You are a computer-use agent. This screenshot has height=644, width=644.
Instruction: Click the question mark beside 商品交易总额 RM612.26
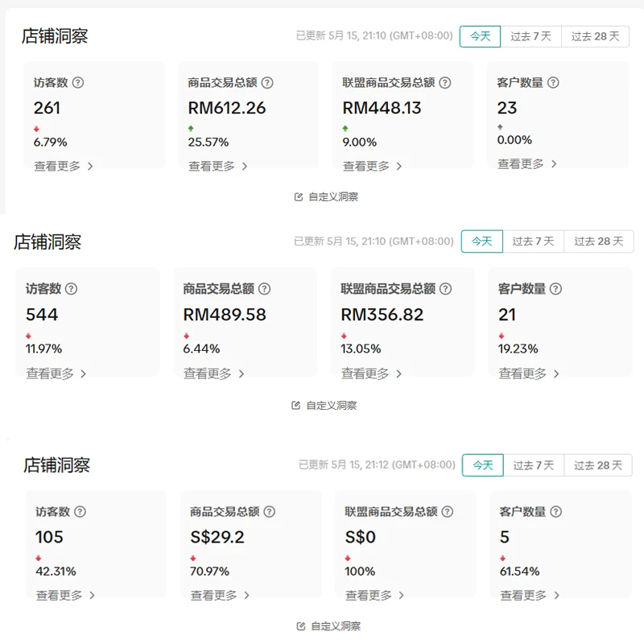tap(269, 81)
